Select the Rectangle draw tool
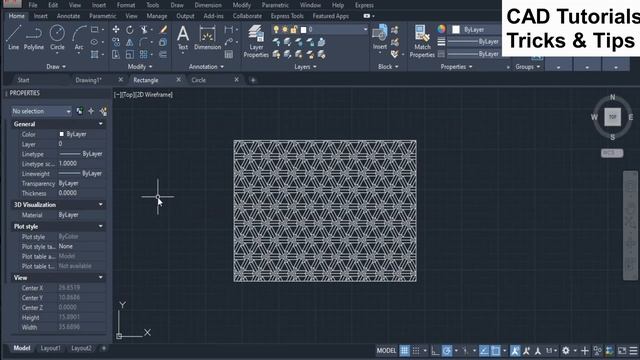640x360 pixels. point(95,30)
